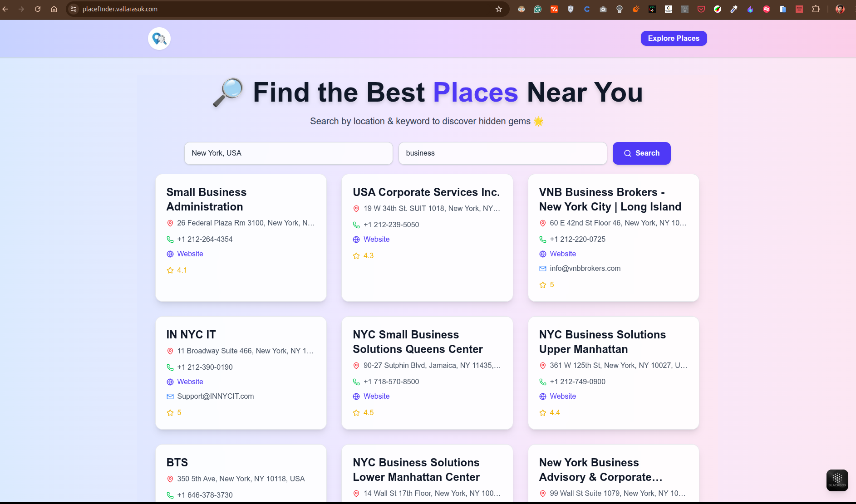Click the globe icon in IN NYC IT card
Image resolution: width=856 pixels, height=504 pixels.
pyautogui.click(x=170, y=382)
